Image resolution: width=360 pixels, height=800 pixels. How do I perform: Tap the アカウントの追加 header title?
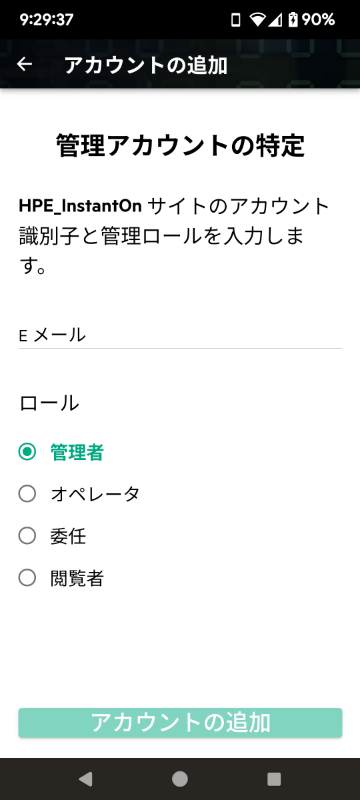click(x=146, y=65)
